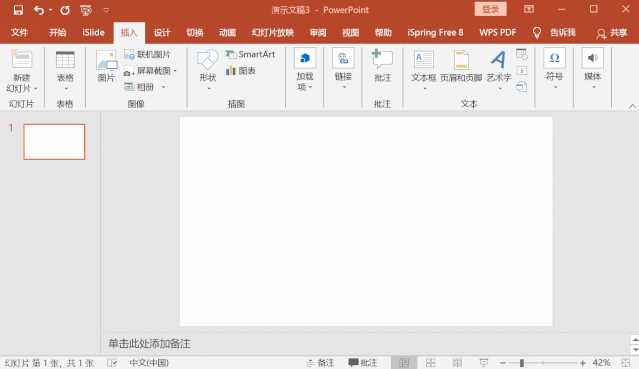The width and height of the screenshot is (639, 369).
Task: Add a new 批注 comment
Action: (x=382, y=66)
